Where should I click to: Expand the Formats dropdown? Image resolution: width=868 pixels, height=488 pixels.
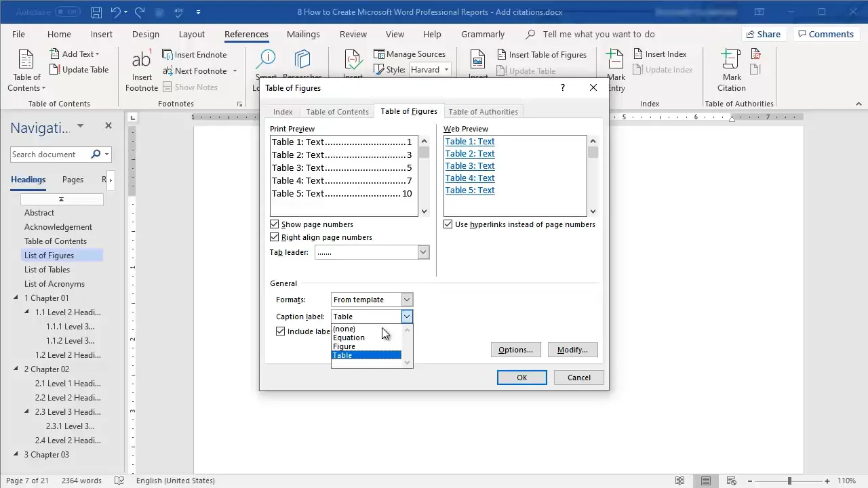tap(407, 300)
